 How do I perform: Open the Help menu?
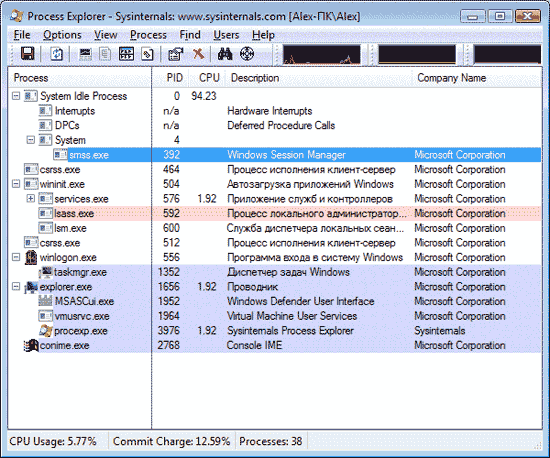click(x=263, y=35)
